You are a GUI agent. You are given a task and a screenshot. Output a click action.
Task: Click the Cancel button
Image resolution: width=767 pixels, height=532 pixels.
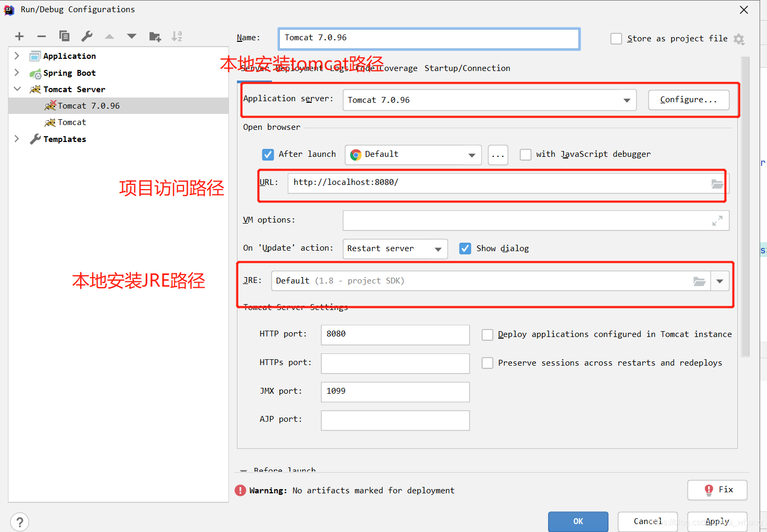(648, 521)
